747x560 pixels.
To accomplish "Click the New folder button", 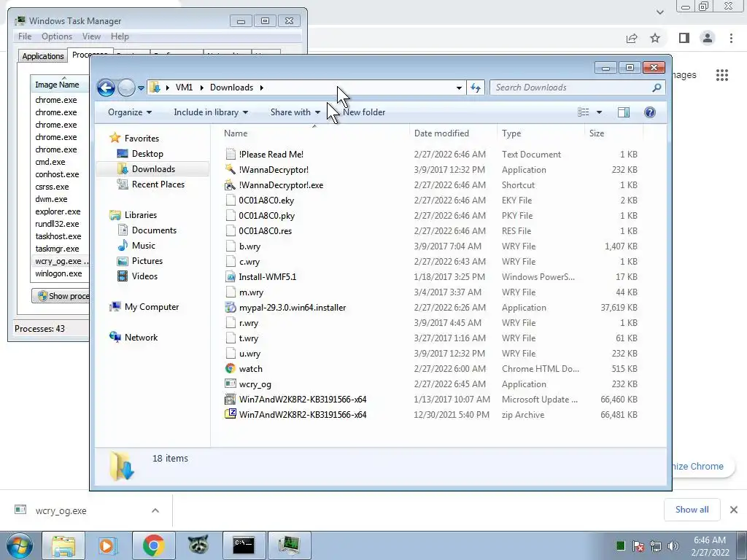I will (x=364, y=112).
